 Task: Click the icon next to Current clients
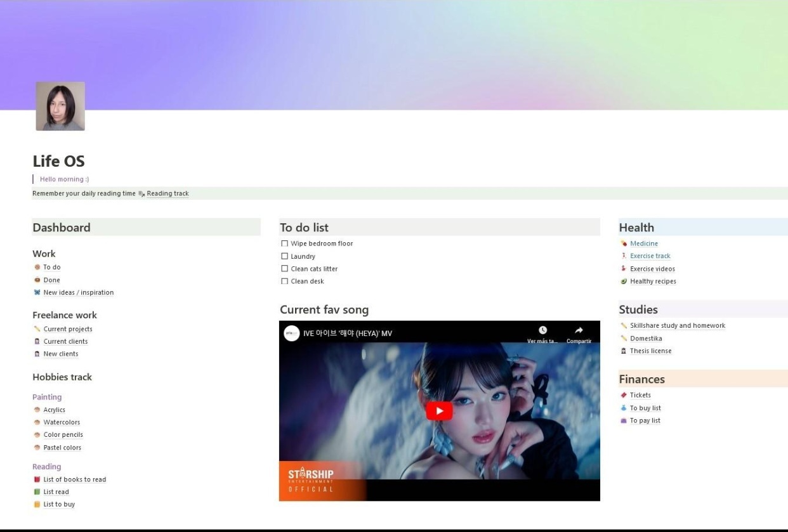(37, 342)
